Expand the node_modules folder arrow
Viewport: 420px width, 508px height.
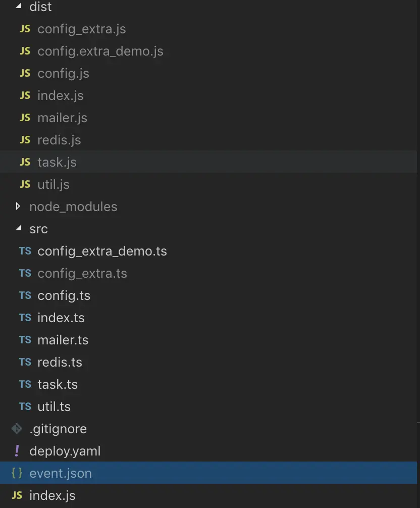[x=19, y=207]
